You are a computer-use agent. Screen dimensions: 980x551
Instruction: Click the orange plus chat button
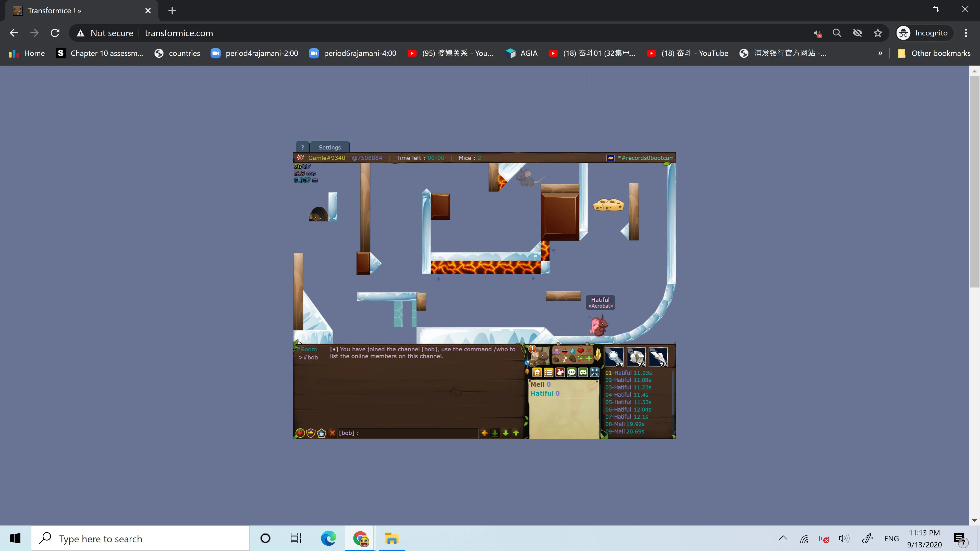point(484,433)
